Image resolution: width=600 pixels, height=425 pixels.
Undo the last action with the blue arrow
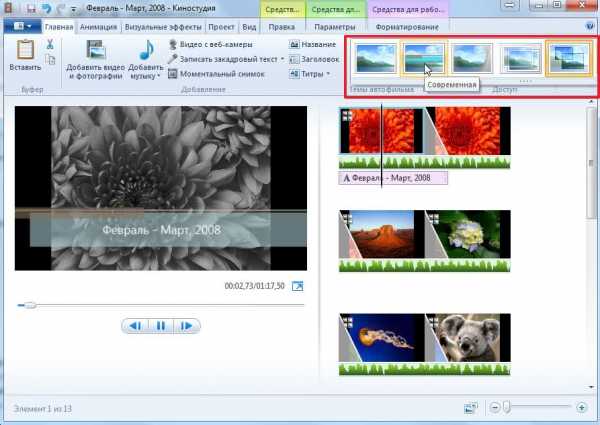click(47, 8)
